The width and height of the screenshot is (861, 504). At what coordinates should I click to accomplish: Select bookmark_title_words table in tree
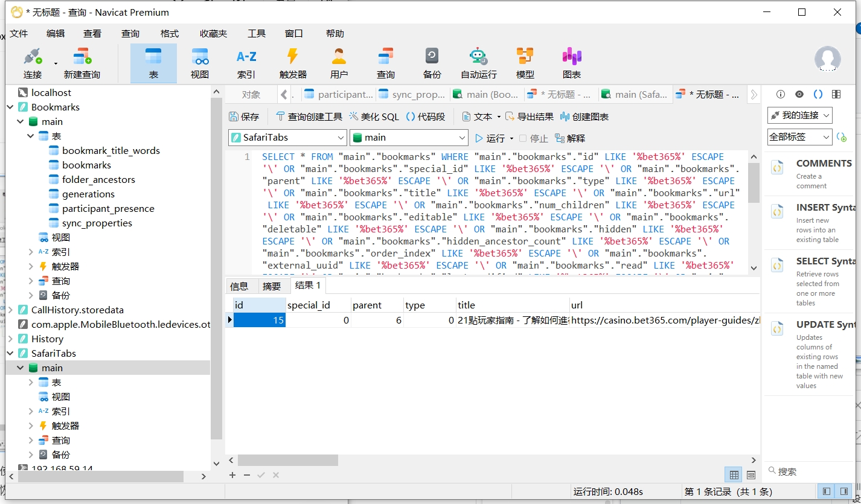pos(111,150)
